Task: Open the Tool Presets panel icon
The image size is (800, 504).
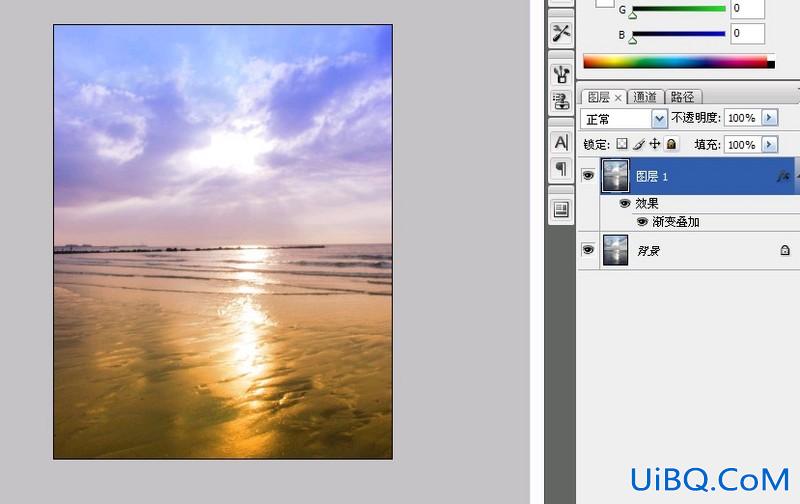Action: (561, 33)
